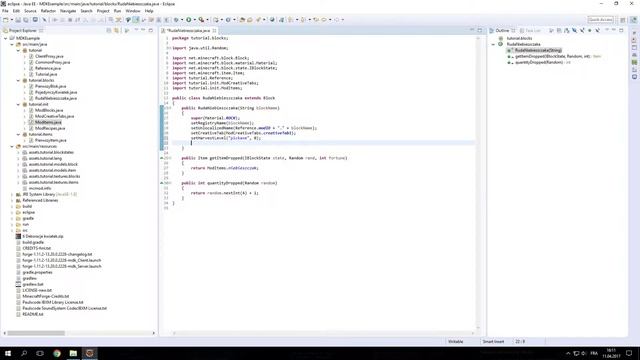The width and height of the screenshot is (640, 360).
Task: Open the Run toolbar button dropdown arrow
Action: click(x=194, y=20)
